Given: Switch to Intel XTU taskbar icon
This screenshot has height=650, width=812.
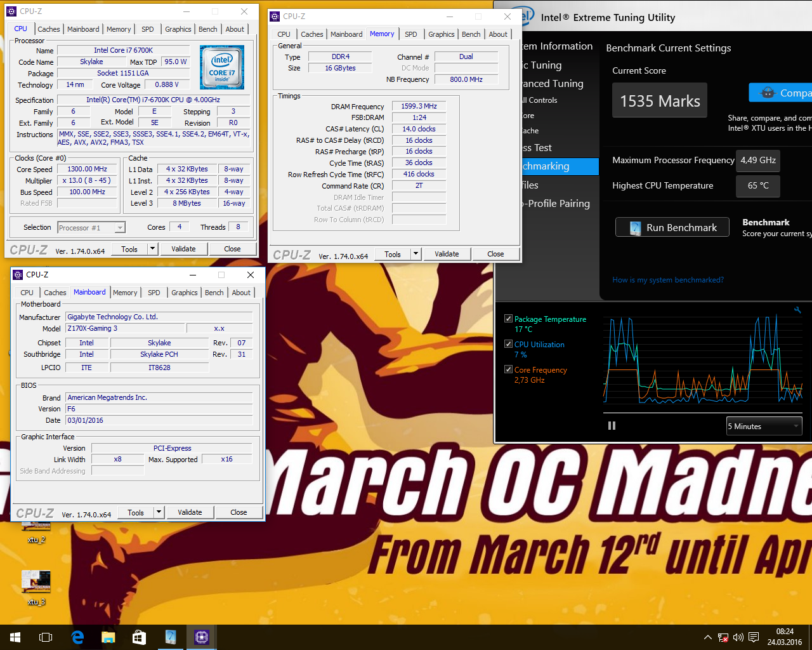Looking at the screenshot, I should pyautogui.click(x=170, y=637).
